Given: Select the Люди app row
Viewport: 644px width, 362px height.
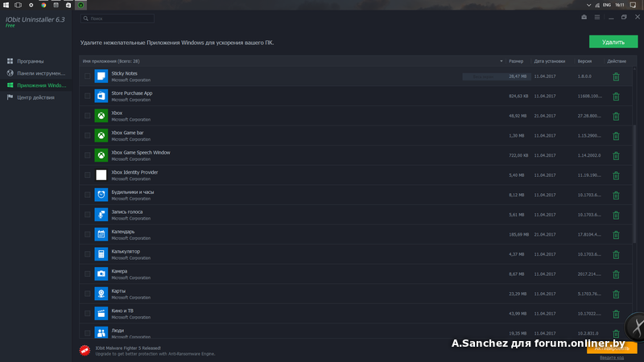Looking at the screenshot, I should coord(356,331).
